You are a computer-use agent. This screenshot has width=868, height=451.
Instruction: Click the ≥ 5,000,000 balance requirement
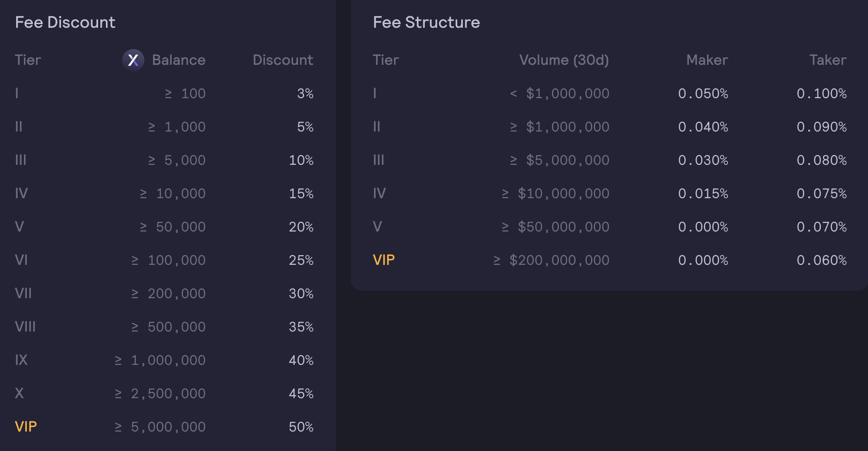coord(160,426)
